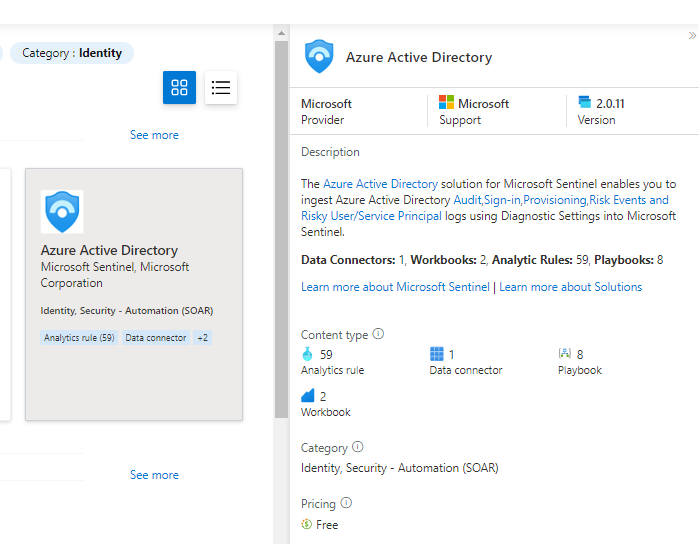Show Pricing info tooltip

pyautogui.click(x=346, y=504)
